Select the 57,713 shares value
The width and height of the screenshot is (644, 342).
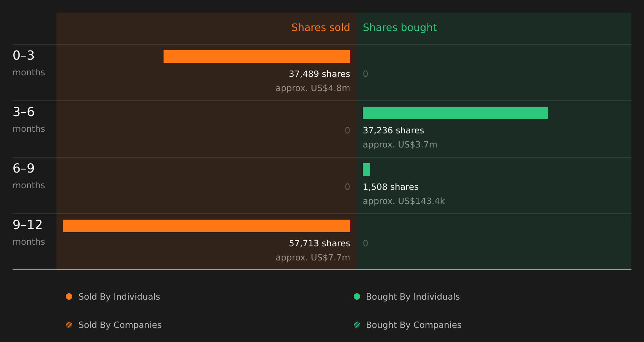(x=319, y=244)
